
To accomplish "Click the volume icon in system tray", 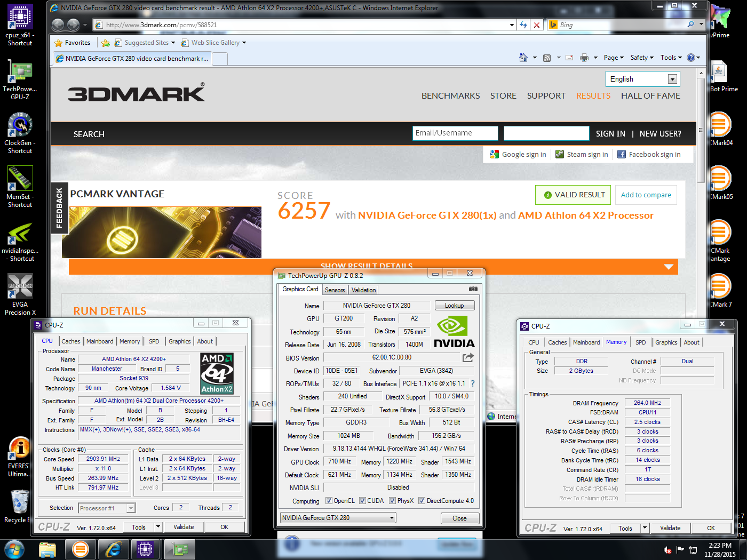I will 667,550.
